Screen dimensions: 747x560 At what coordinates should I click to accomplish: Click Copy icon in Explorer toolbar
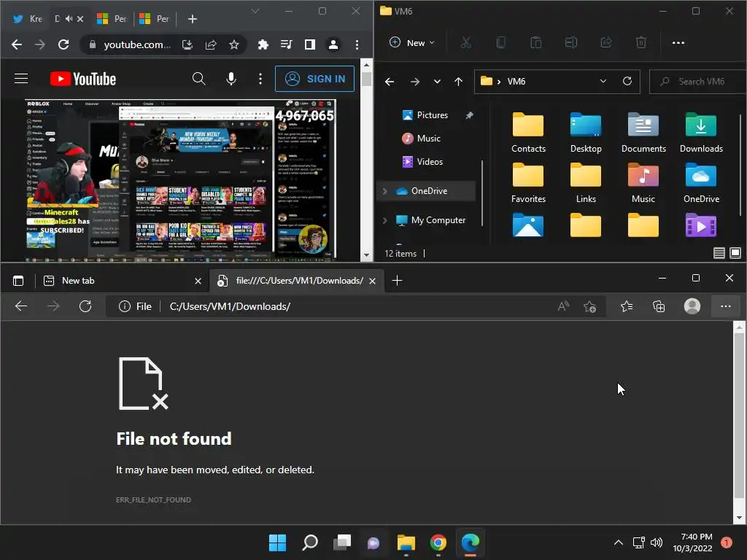[x=500, y=43]
